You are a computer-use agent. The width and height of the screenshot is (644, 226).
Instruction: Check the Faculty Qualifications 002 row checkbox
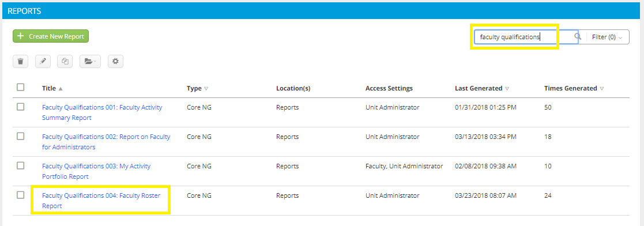[x=21, y=137]
